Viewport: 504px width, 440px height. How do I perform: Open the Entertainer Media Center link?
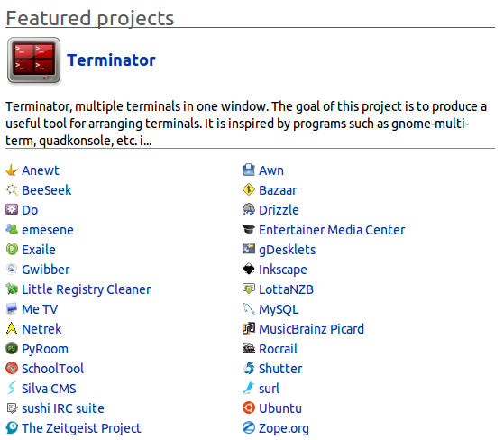[332, 230]
